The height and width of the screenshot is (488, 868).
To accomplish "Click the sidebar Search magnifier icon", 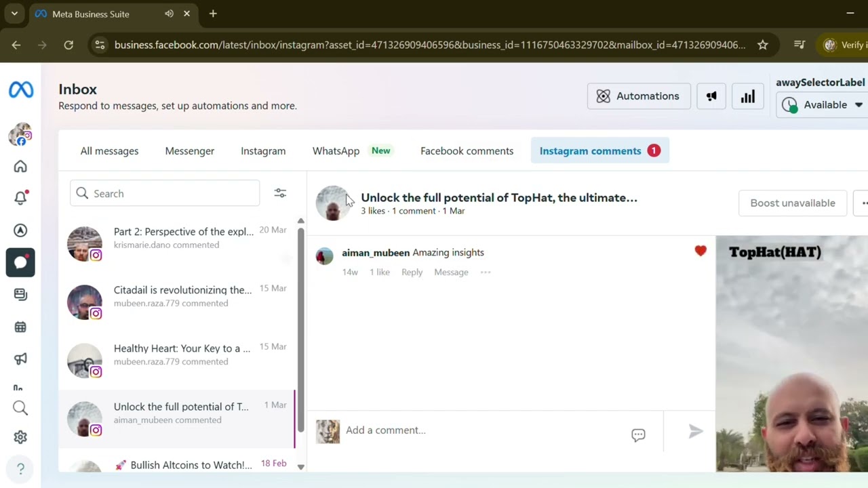I will click(20, 407).
